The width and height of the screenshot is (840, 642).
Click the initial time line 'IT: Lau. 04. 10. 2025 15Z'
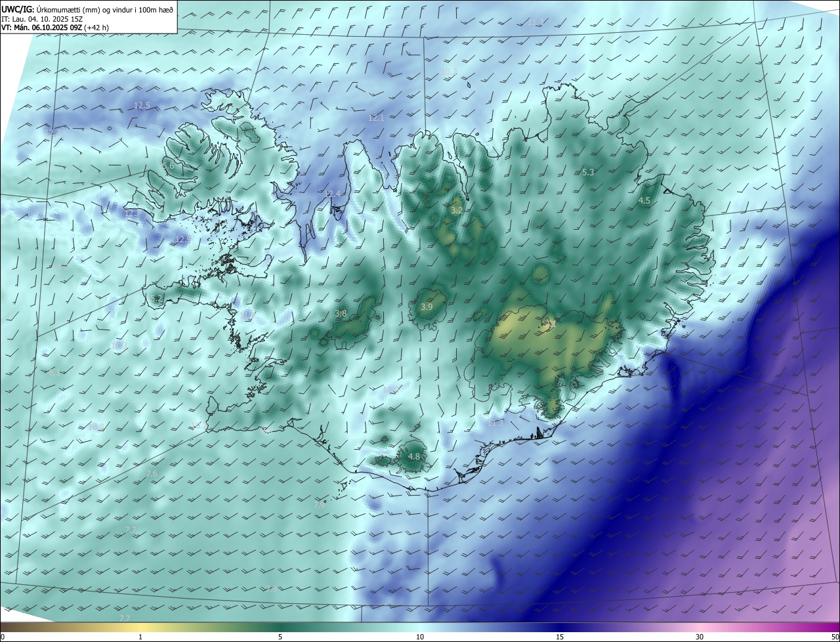(41, 18)
